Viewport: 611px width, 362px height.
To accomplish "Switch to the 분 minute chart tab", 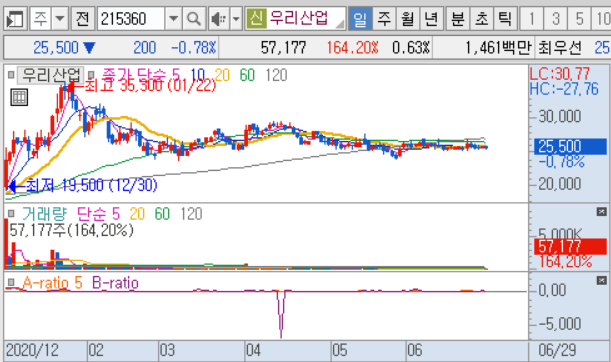I will coord(458,18).
